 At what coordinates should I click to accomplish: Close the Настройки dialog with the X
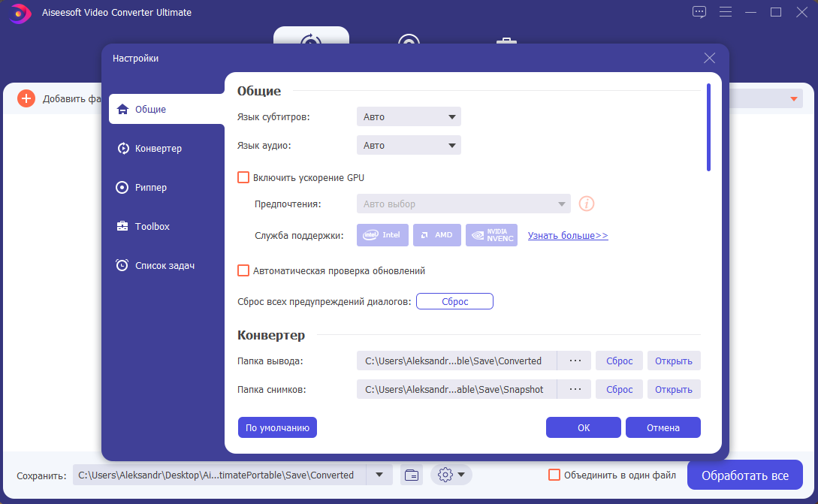coord(709,58)
